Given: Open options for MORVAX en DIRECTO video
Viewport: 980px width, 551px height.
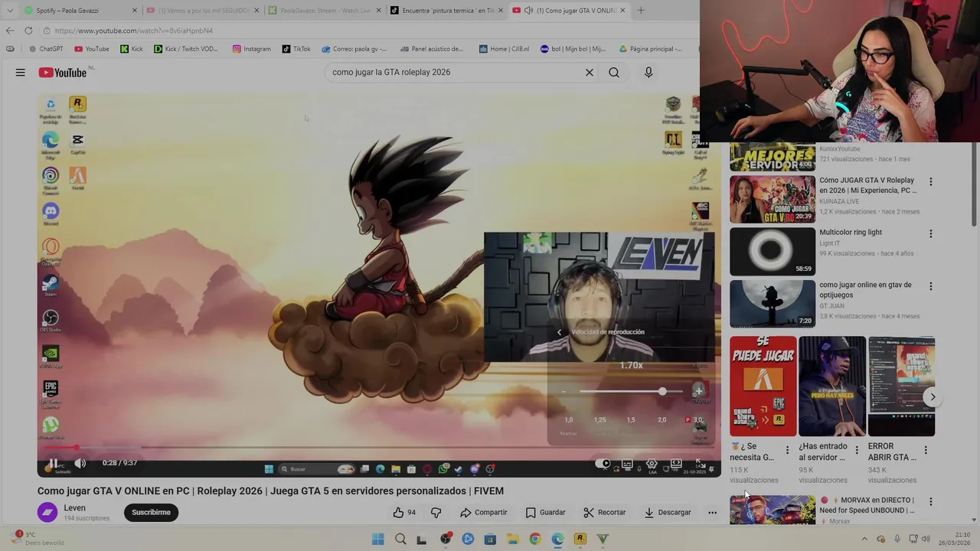Looking at the screenshot, I should pyautogui.click(x=931, y=502).
